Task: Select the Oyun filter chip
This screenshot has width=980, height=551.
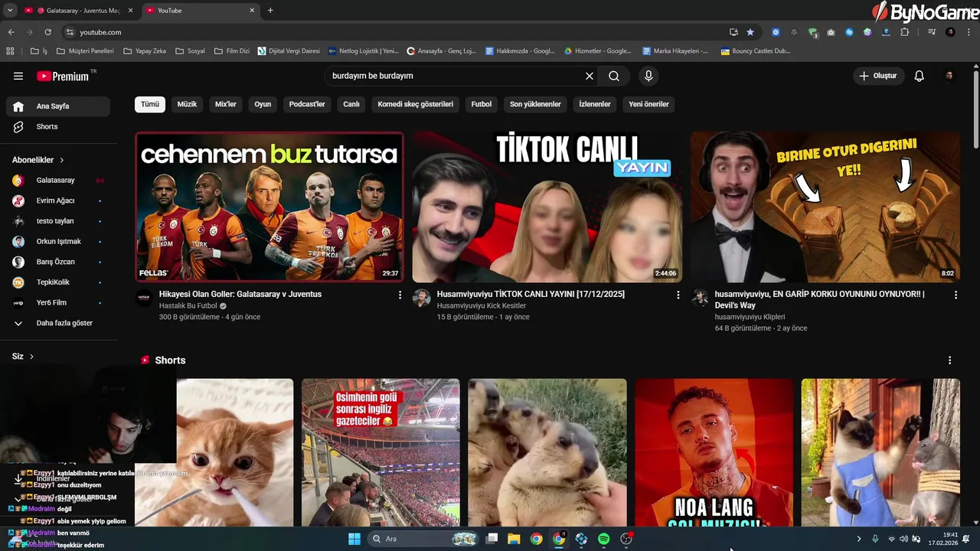Action: point(263,104)
